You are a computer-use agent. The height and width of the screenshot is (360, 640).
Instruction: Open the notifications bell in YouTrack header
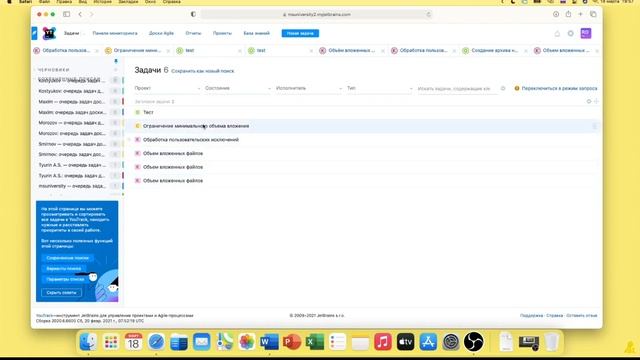coord(557,33)
